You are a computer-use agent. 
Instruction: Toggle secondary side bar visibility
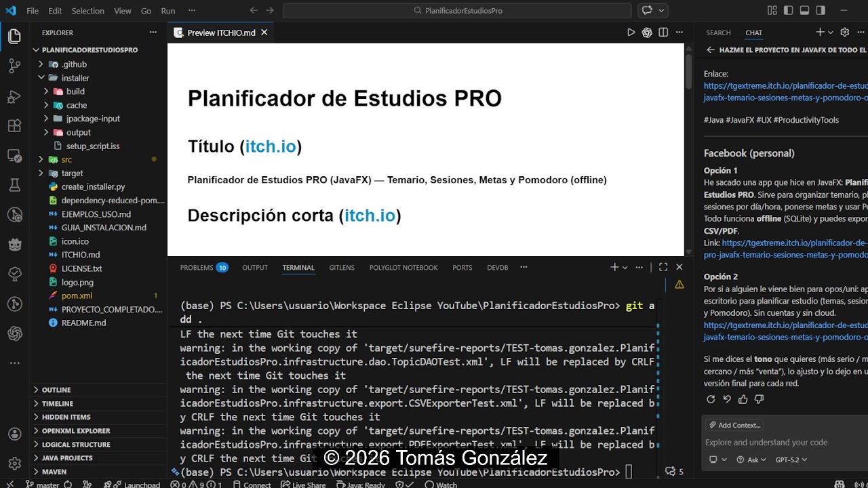tap(821, 11)
